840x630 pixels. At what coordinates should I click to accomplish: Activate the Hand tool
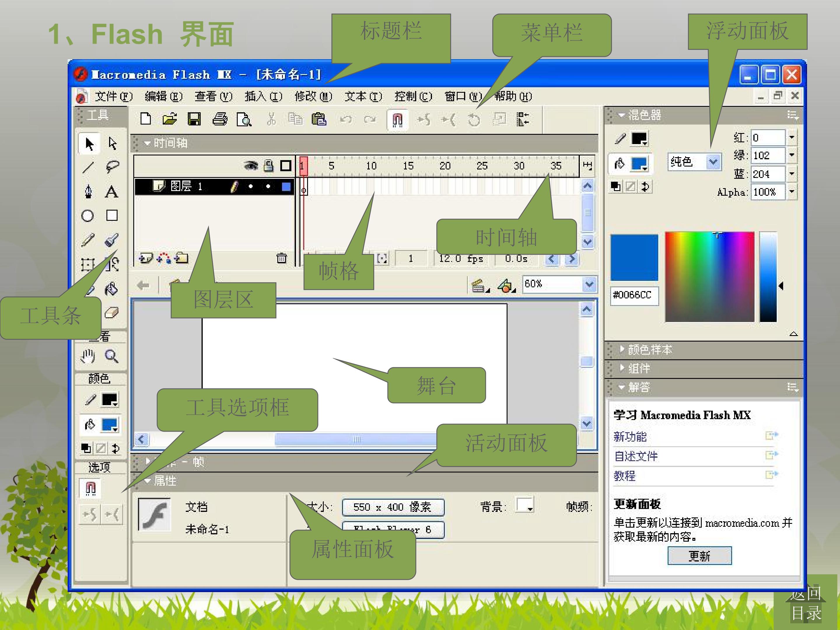(88, 356)
